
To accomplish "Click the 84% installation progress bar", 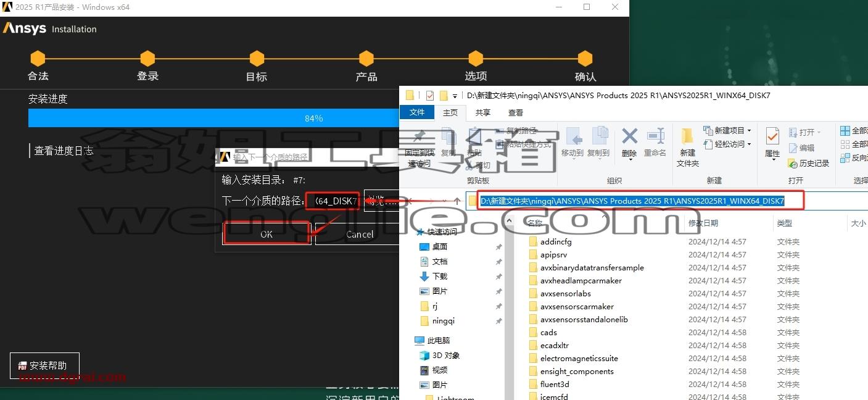I will click(x=213, y=118).
